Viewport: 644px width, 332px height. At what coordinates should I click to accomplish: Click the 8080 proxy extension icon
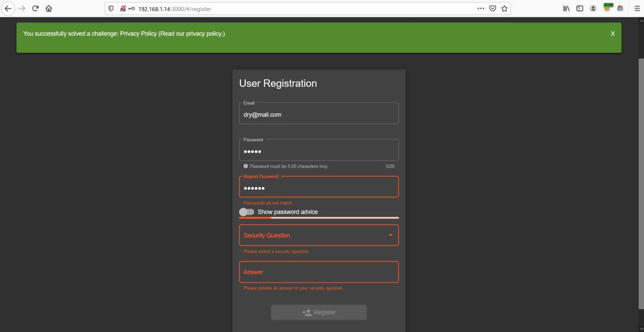coord(608,8)
